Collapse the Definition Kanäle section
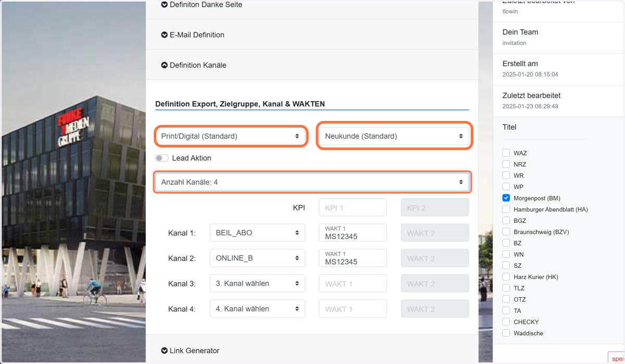Image resolution: width=625 pixels, height=364 pixels. (194, 65)
